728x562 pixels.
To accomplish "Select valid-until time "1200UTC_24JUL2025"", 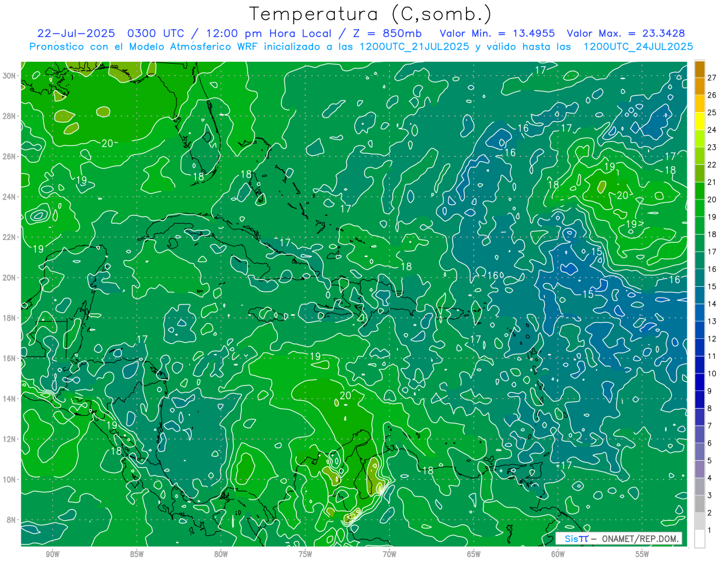I will click(x=638, y=47).
